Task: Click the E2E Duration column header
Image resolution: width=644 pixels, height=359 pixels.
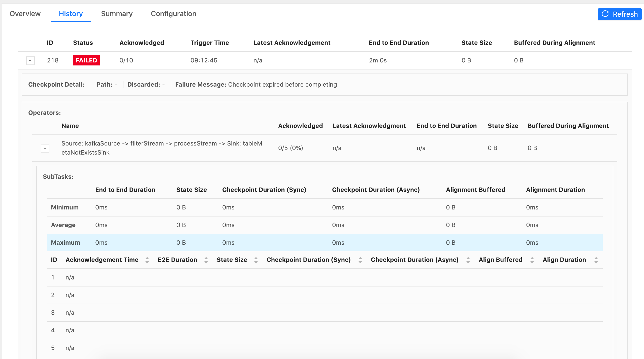Action: (177, 260)
